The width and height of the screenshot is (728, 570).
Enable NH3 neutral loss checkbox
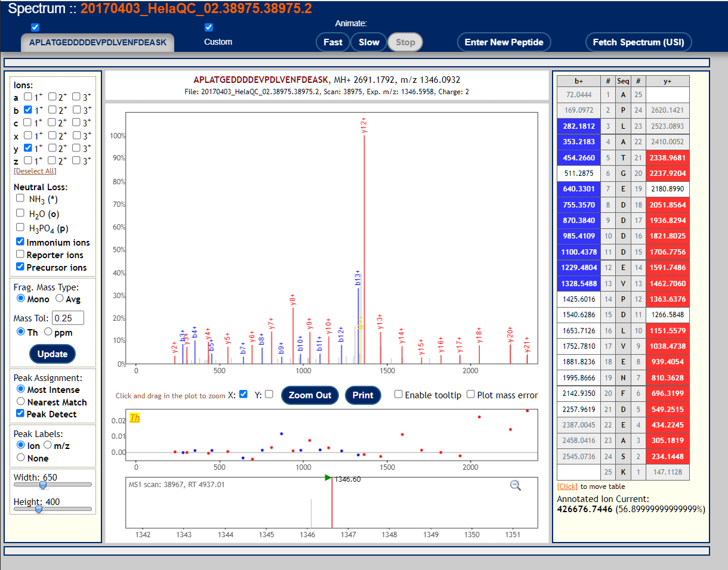coord(21,198)
